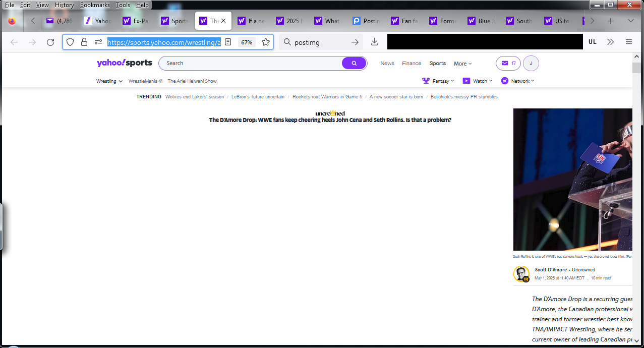Expand the Network dropdown
The height and width of the screenshot is (348, 644).
click(517, 81)
